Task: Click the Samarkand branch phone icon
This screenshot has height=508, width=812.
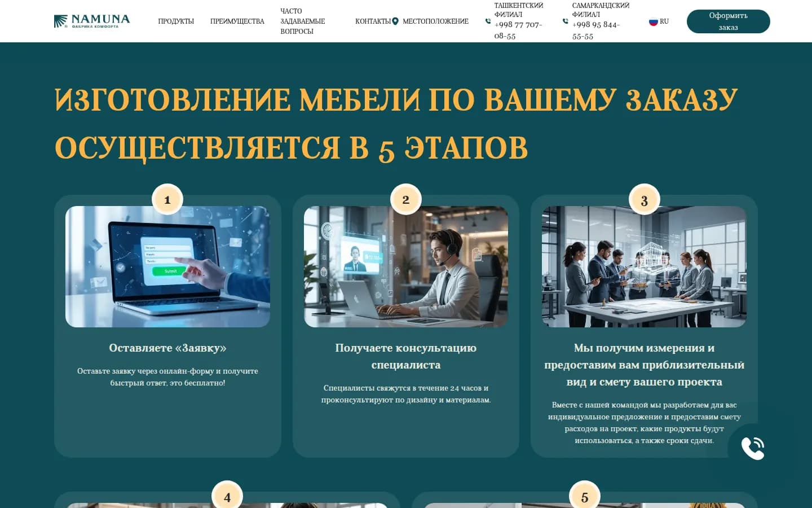Action: [x=566, y=21]
